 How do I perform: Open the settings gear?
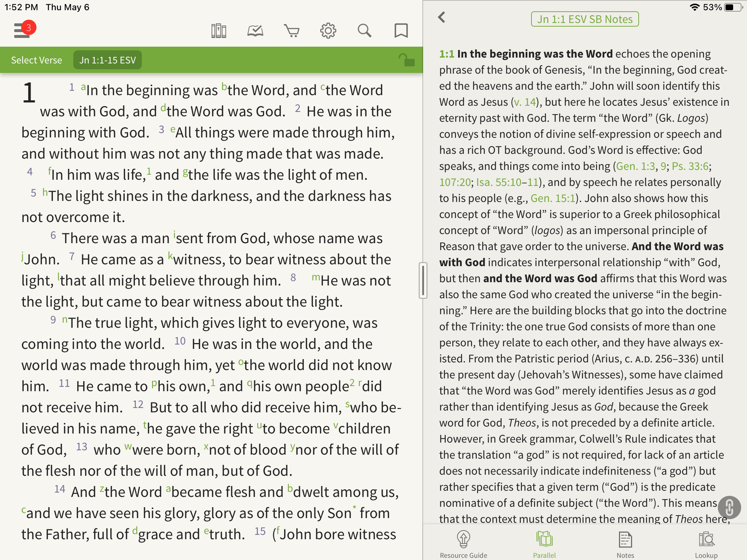click(x=328, y=31)
